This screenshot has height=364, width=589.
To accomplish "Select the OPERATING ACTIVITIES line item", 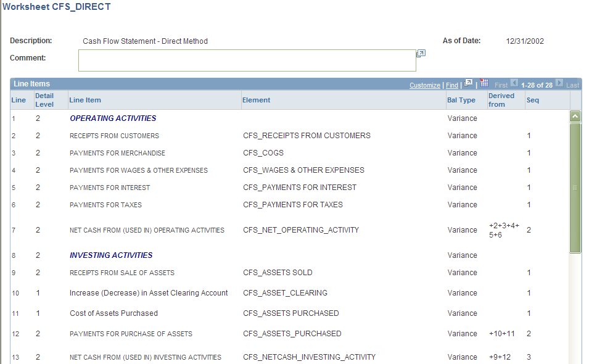I will (113, 118).
